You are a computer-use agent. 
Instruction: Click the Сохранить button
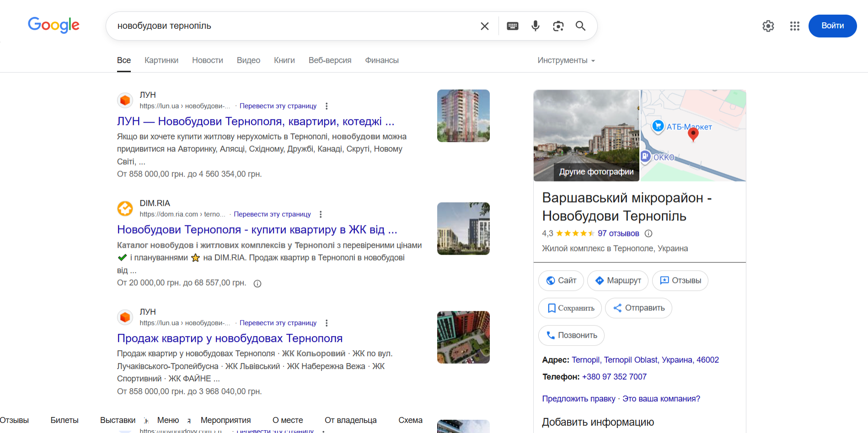[x=570, y=308]
